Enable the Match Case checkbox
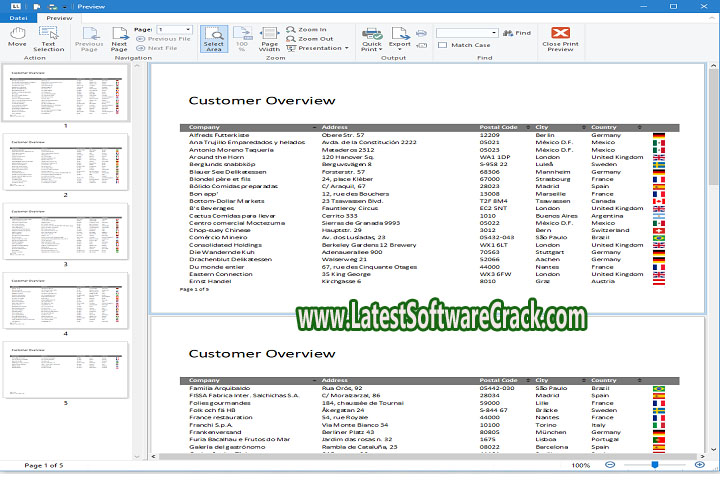The width and height of the screenshot is (720, 480). (444, 45)
